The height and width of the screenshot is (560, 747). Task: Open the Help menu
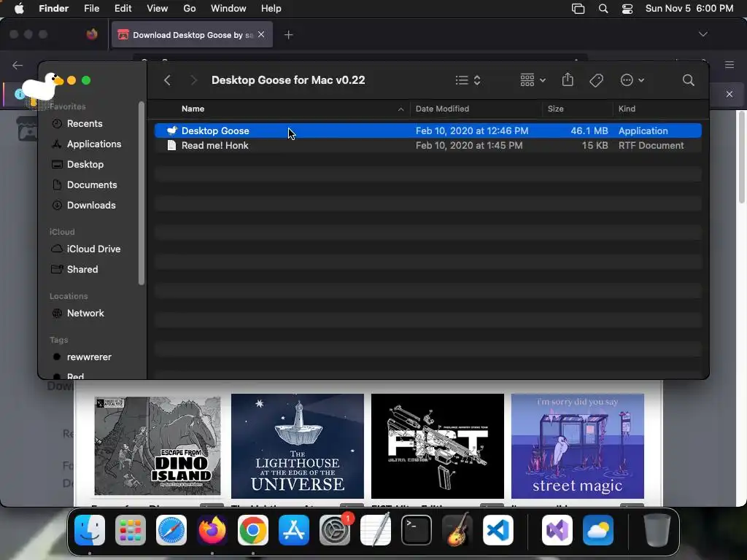point(271,9)
